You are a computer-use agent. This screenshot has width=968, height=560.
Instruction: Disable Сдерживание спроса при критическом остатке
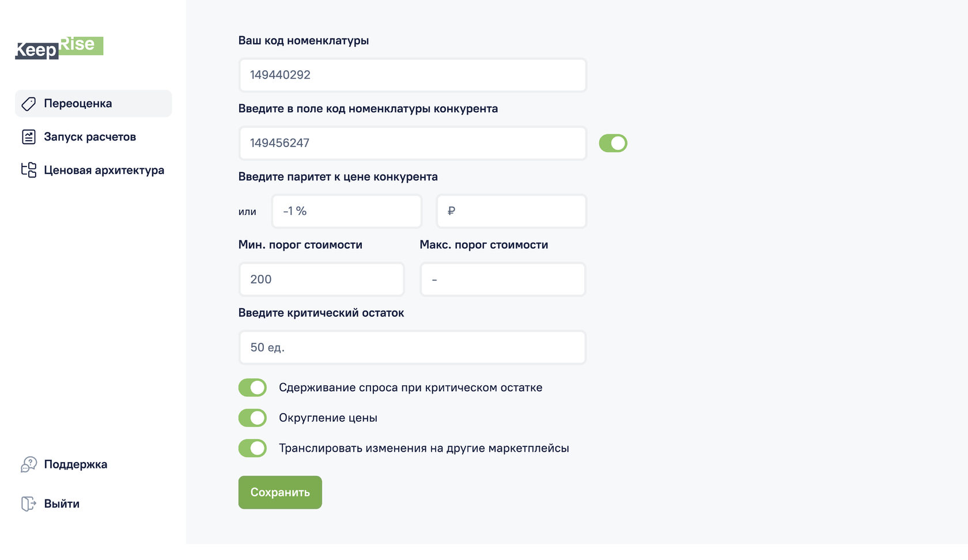coord(252,388)
